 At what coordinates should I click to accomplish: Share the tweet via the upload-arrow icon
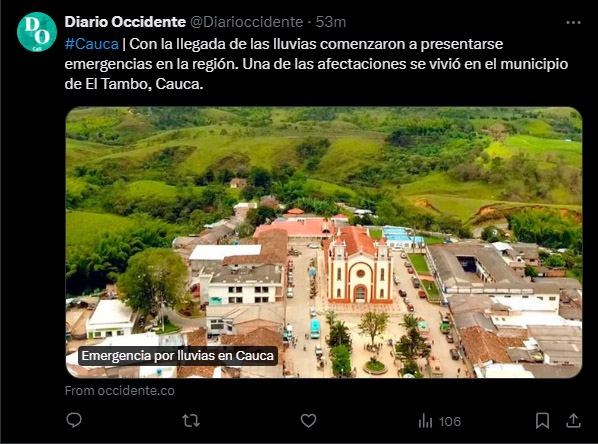[x=573, y=420]
